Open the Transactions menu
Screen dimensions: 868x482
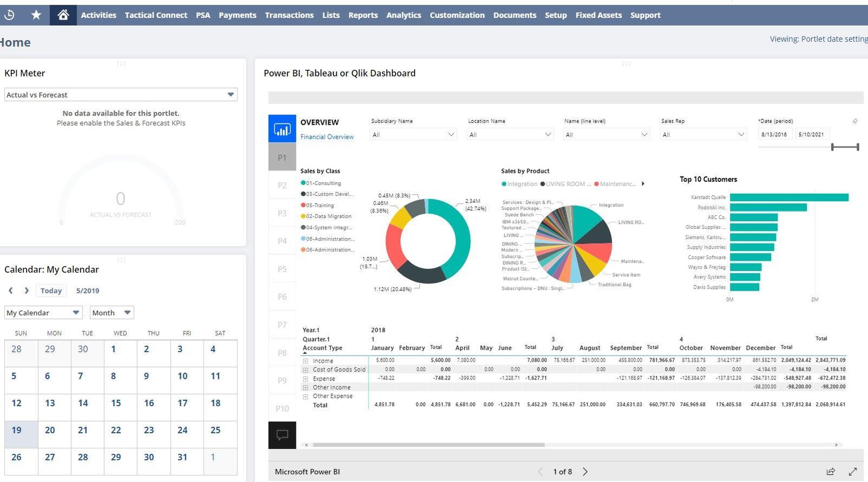click(x=289, y=15)
